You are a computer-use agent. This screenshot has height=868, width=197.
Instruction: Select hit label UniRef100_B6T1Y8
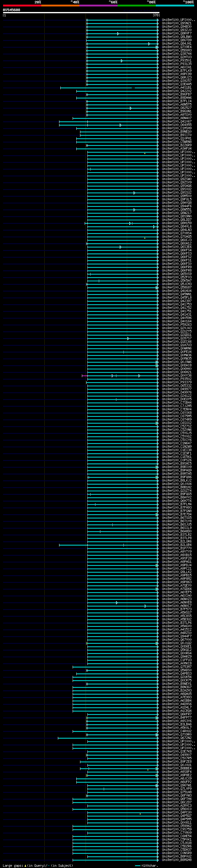176,521
